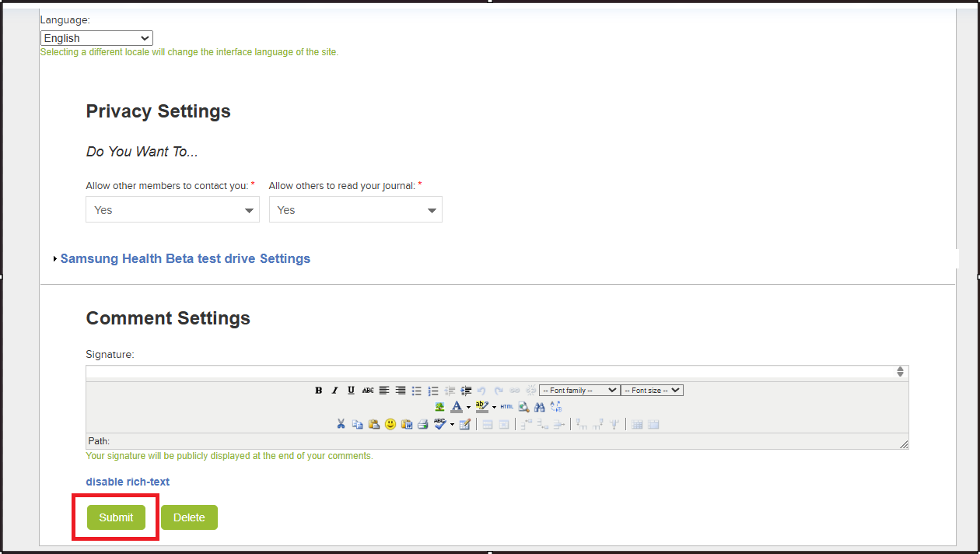The height and width of the screenshot is (554, 980).
Task: Click the disable rich-text link
Action: [x=128, y=482]
